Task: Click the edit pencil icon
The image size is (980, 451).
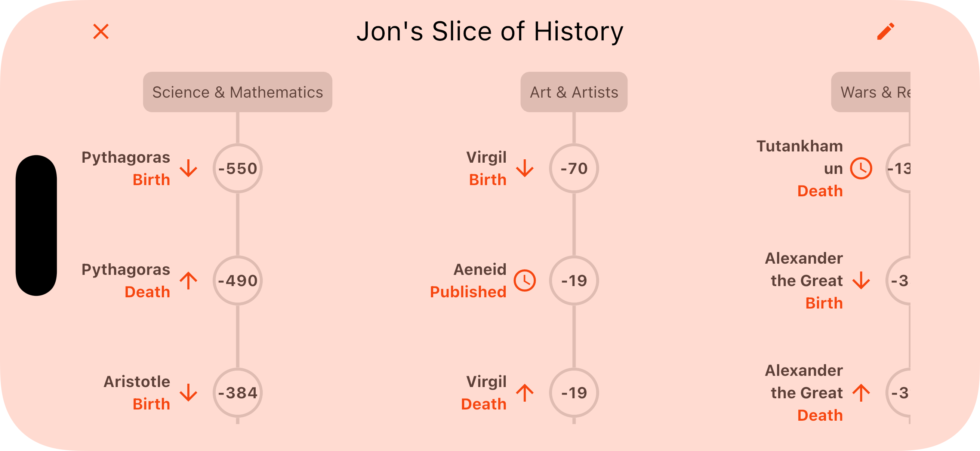Action: [x=886, y=32]
